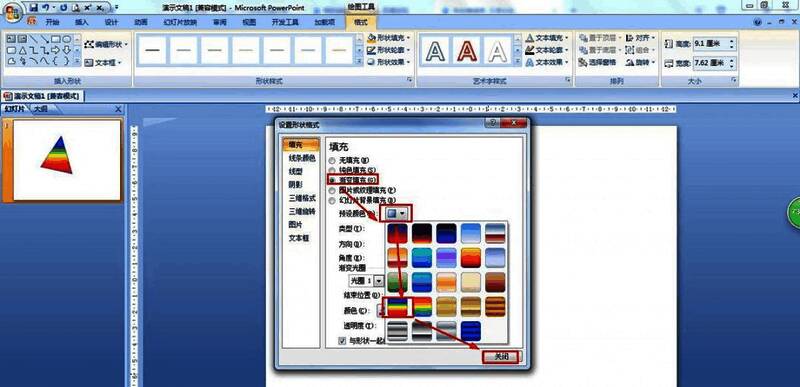Image resolution: width=800 pixels, height=387 pixels.
Task: Open Text Effects (文本效果) dropdown
Action: [x=547, y=62]
